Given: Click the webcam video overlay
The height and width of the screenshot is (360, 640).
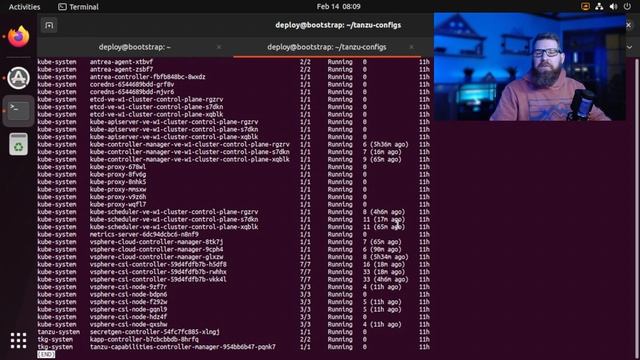Looking at the screenshot, I should click(x=529, y=67).
